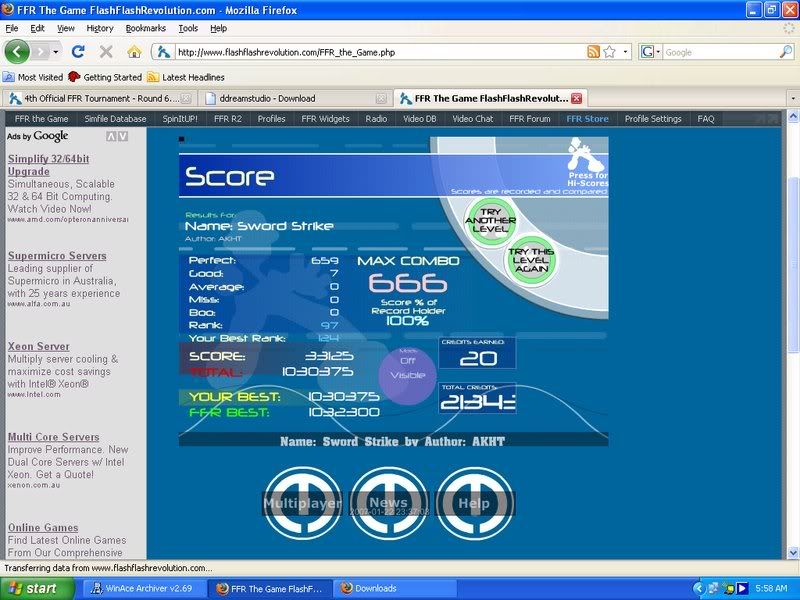Click the Stop loading X icon
Screen dimensions: 800x600
106,52
